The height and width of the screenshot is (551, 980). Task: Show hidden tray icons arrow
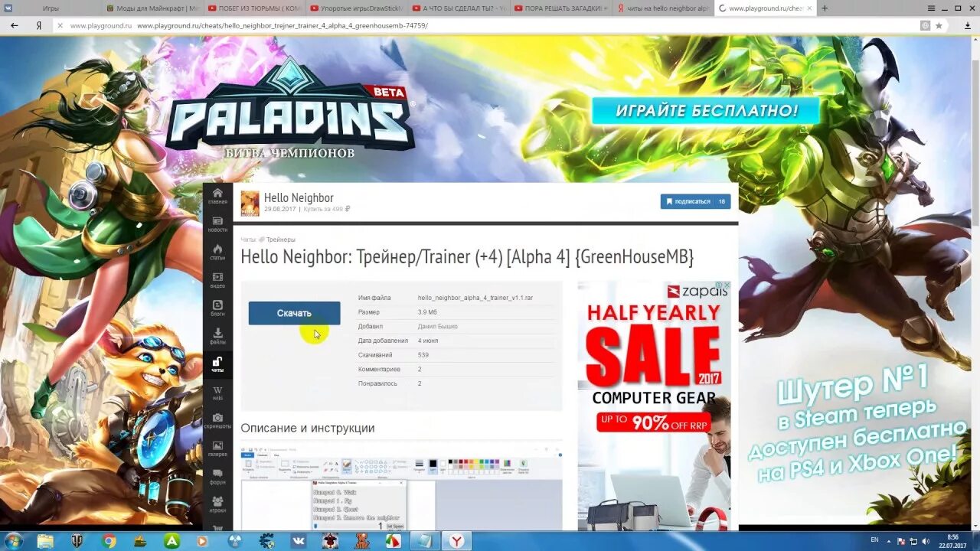point(888,541)
